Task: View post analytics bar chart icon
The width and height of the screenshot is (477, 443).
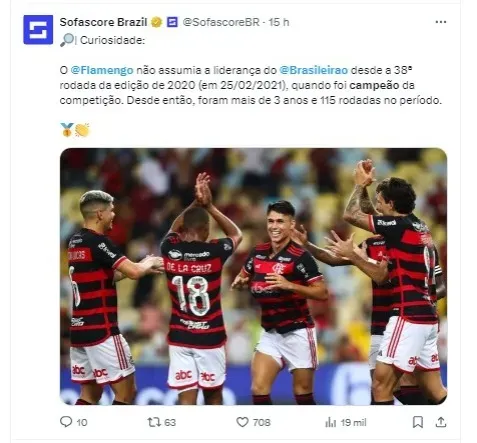Action: [330, 422]
